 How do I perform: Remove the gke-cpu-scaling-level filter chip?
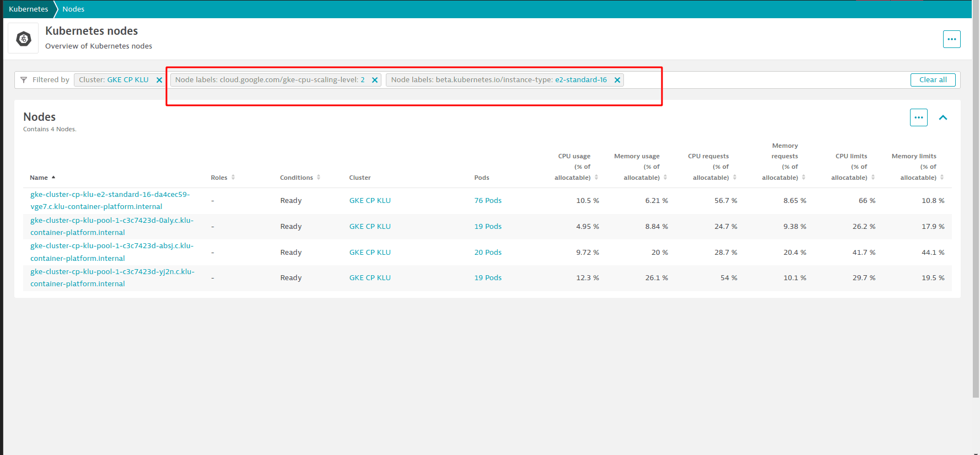375,80
